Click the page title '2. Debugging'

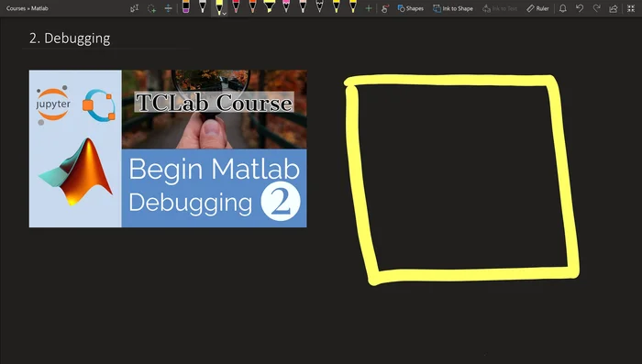pyautogui.click(x=70, y=39)
